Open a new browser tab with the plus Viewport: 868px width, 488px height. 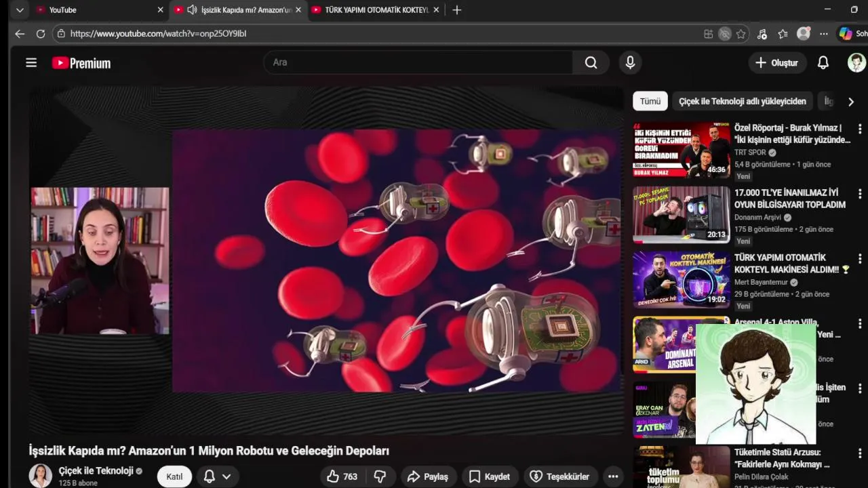tap(457, 9)
